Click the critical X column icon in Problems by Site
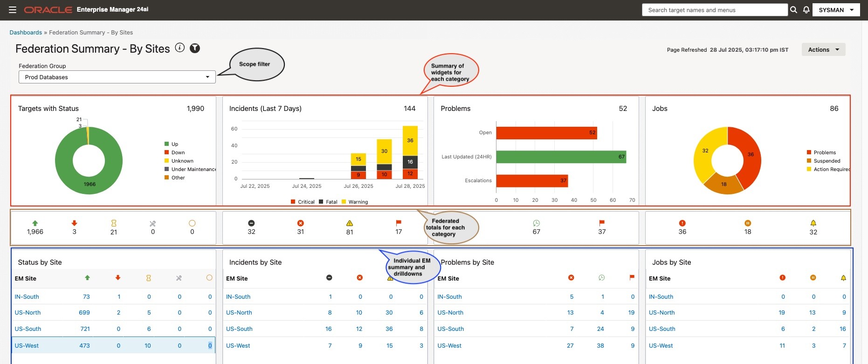The image size is (868, 364). (571, 278)
